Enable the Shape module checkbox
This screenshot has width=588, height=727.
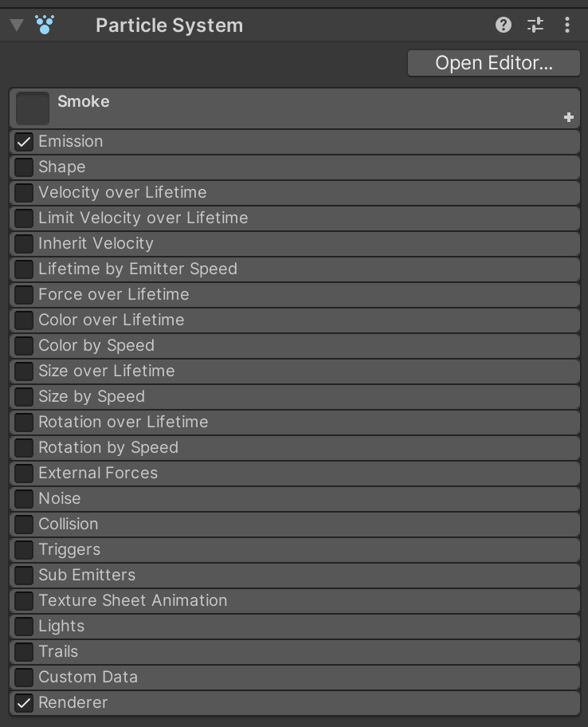click(x=24, y=167)
